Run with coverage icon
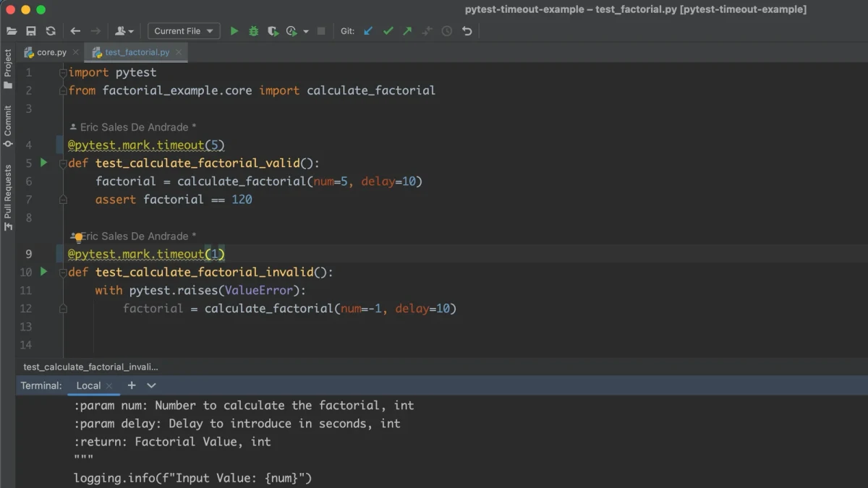Image resolution: width=868 pixels, height=488 pixels. tap(273, 31)
